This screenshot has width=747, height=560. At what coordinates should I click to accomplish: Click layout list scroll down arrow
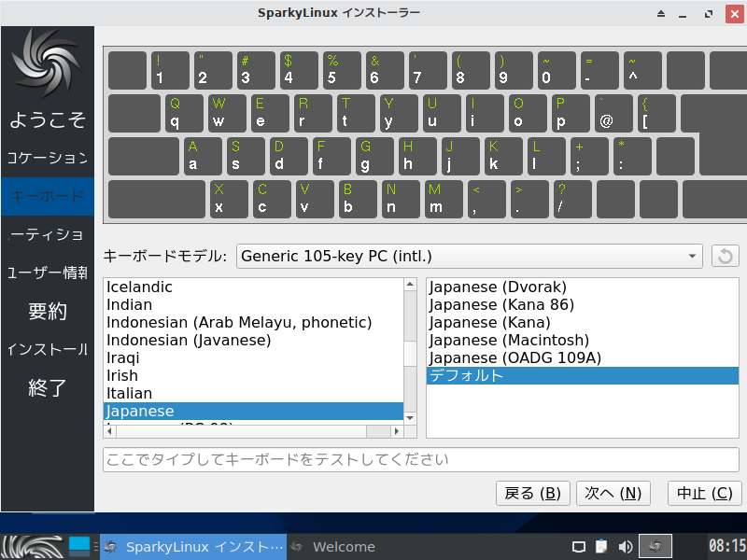pos(410,417)
